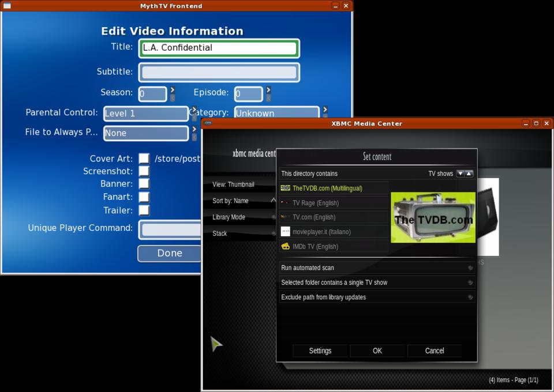Click the MythTV Frontend window menu icon
Viewport: 554px width, 392px height.
click(x=7, y=6)
